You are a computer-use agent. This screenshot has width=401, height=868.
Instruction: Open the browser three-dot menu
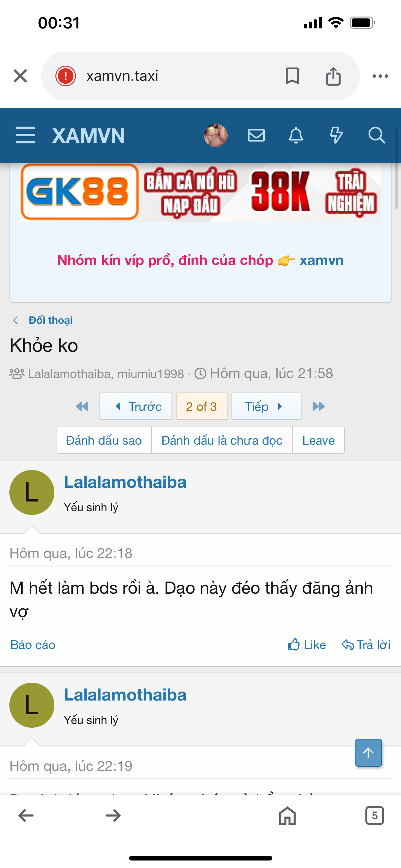coord(380,76)
